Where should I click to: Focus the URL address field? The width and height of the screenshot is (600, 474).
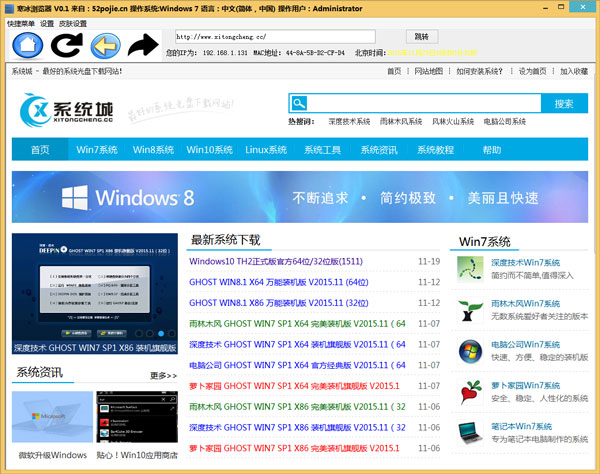[275, 37]
